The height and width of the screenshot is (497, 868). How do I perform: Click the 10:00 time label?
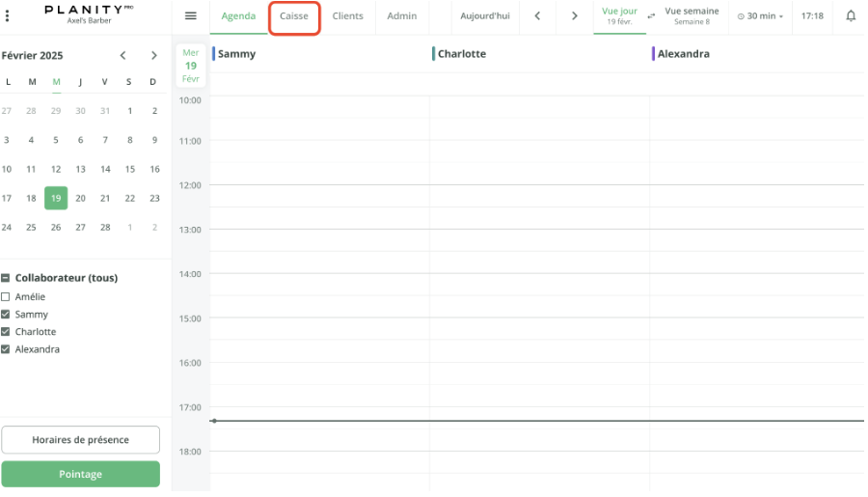[190, 100]
